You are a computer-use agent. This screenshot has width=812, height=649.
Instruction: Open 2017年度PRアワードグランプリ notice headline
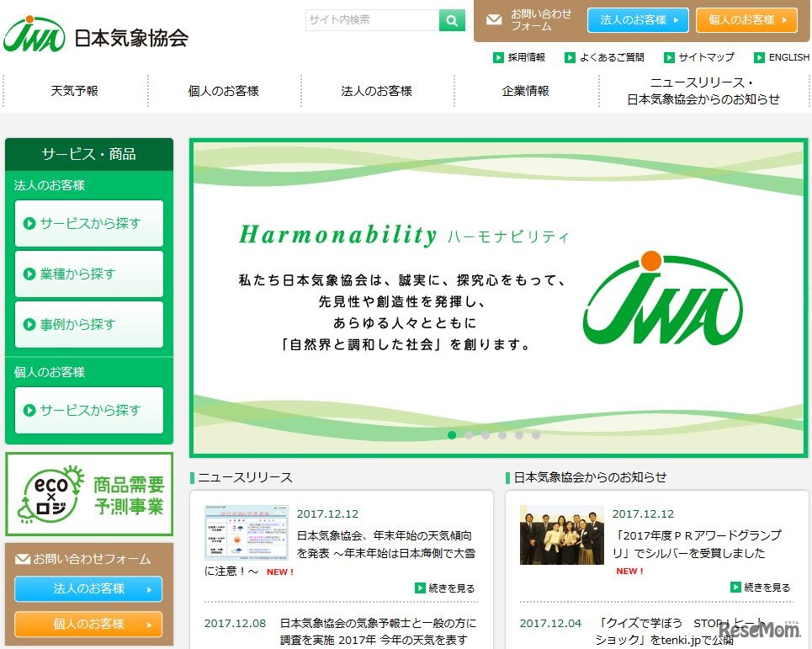tap(697, 544)
